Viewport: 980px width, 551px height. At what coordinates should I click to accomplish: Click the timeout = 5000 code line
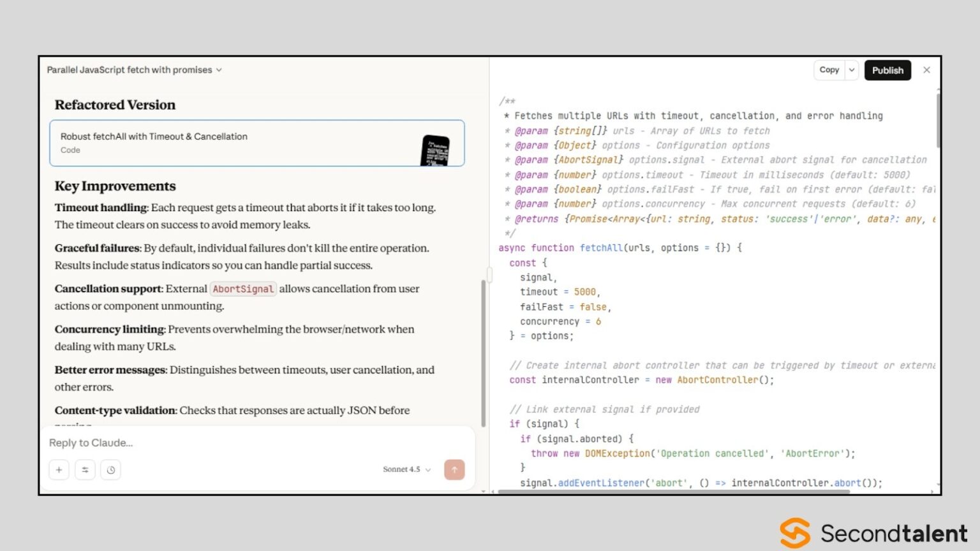pos(560,292)
